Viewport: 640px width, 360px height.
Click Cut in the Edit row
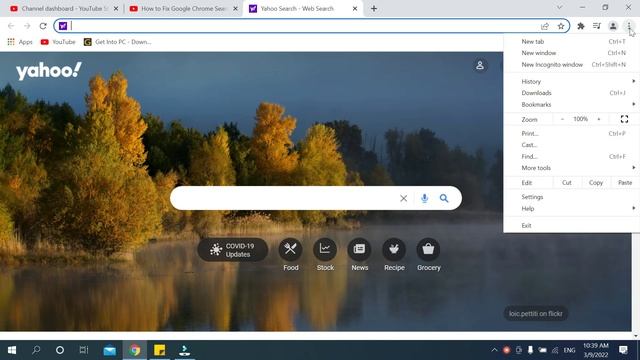567,183
